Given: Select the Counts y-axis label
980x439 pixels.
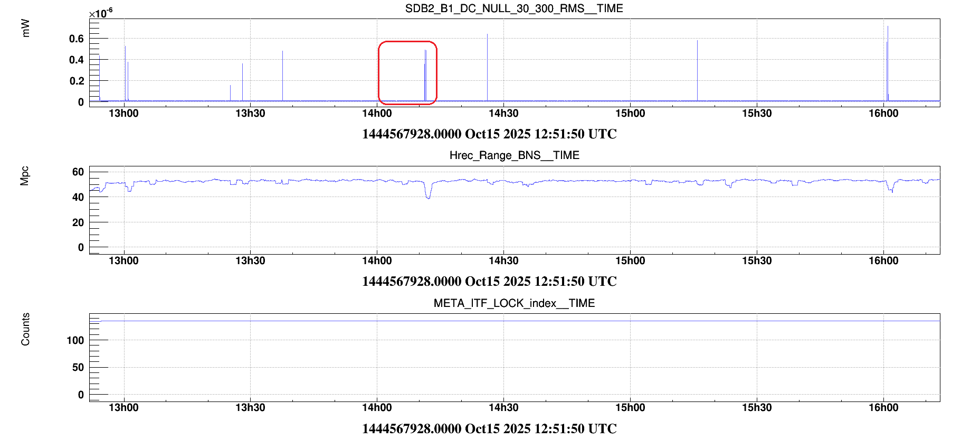Looking at the screenshot, I should click(25, 329).
